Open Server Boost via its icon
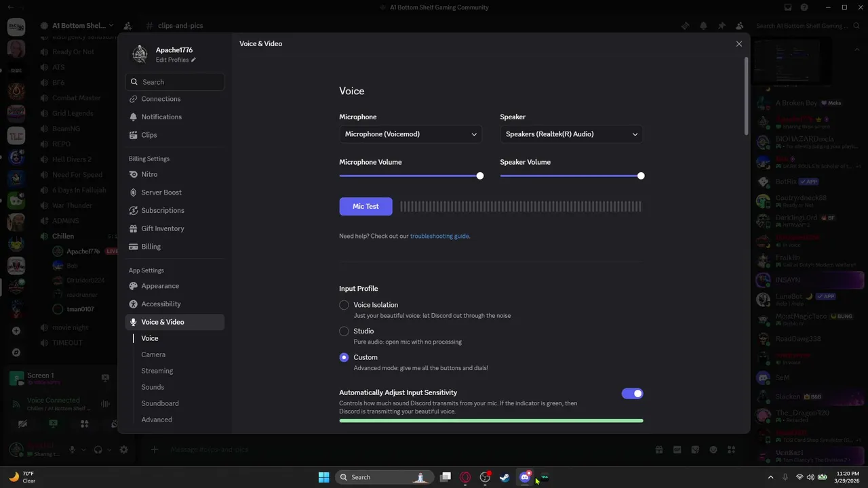Viewport: 868px width, 488px height. coord(134,192)
